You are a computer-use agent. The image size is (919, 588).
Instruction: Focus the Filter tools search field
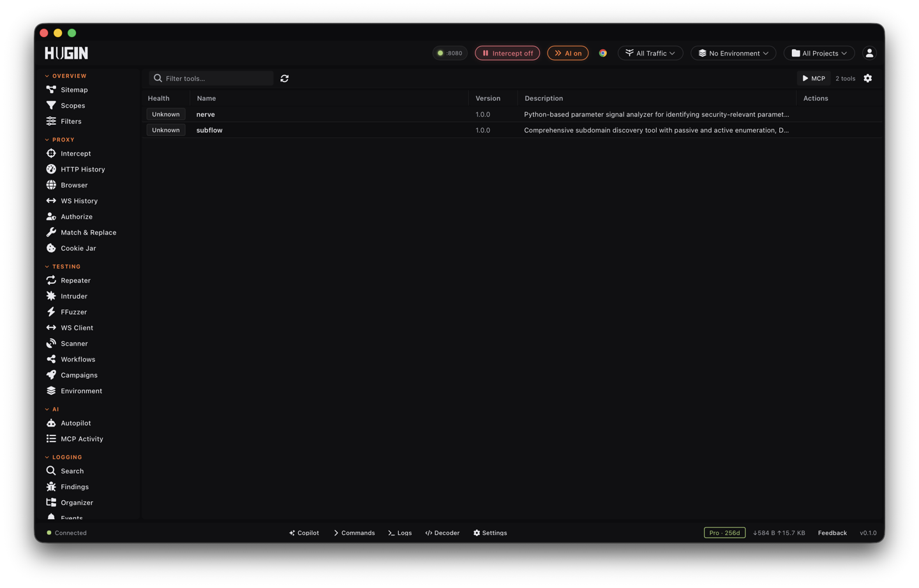coord(211,78)
